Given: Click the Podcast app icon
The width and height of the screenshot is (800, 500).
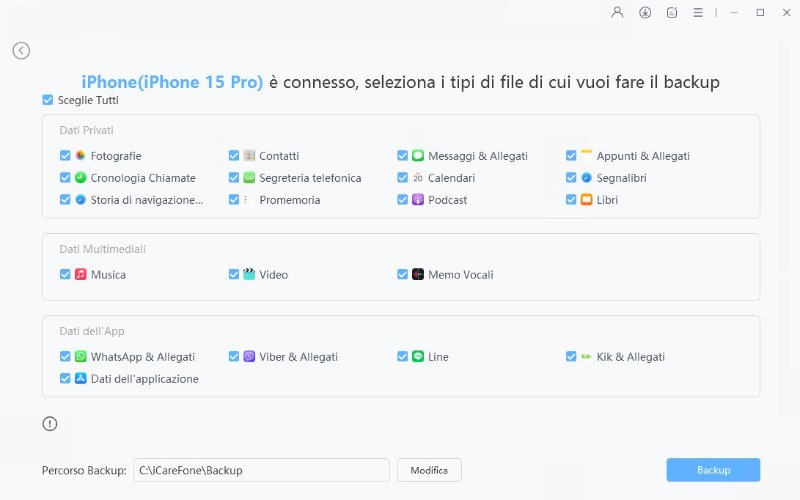Looking at the screenshot, I should [418, 200].
